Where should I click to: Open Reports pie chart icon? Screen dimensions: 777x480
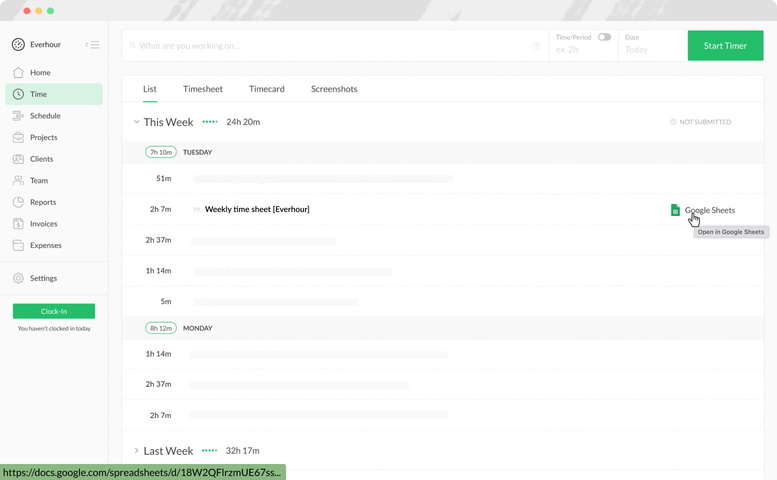click(18, 202)
